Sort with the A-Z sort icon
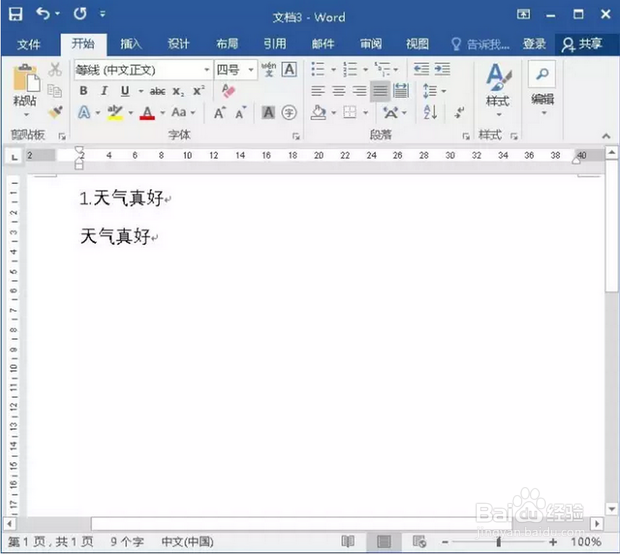Screen dimensions: 620x554 tap(431, 113)
